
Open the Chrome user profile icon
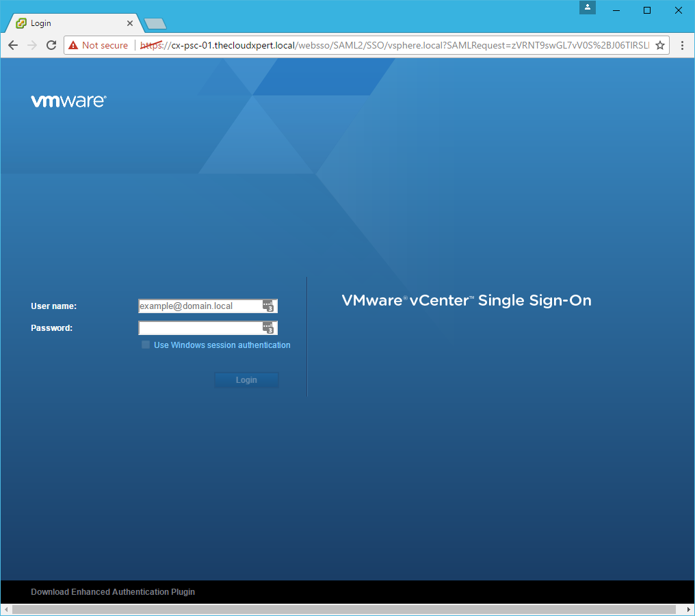click(x=588, y=8)
